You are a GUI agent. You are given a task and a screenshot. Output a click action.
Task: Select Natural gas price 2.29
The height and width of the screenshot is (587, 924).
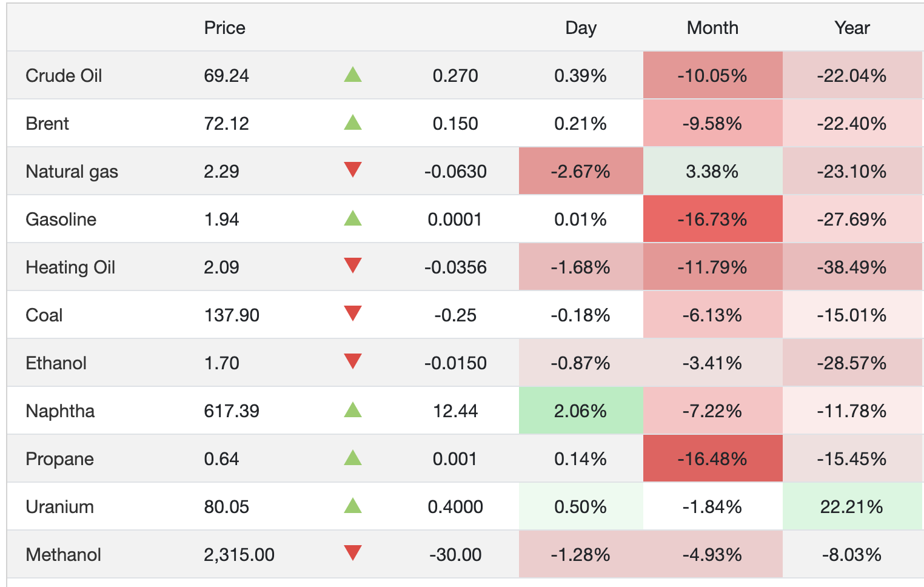221,172
